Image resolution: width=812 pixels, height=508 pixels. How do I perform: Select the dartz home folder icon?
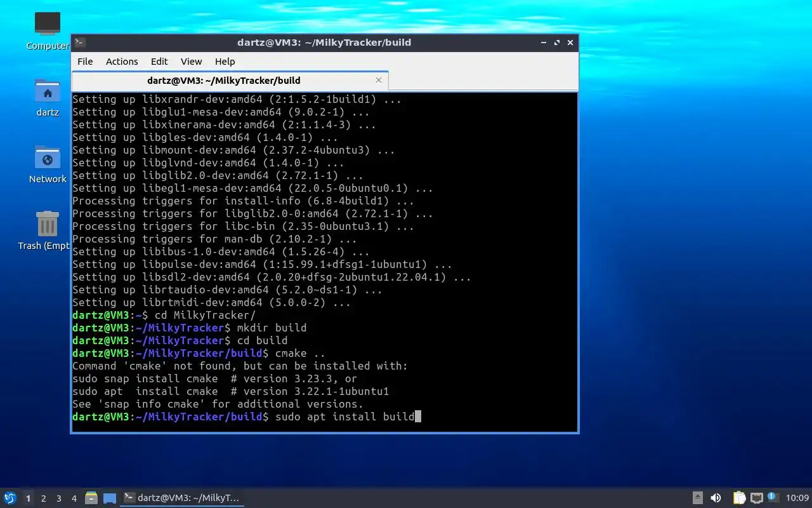click(x=48, y=98)
